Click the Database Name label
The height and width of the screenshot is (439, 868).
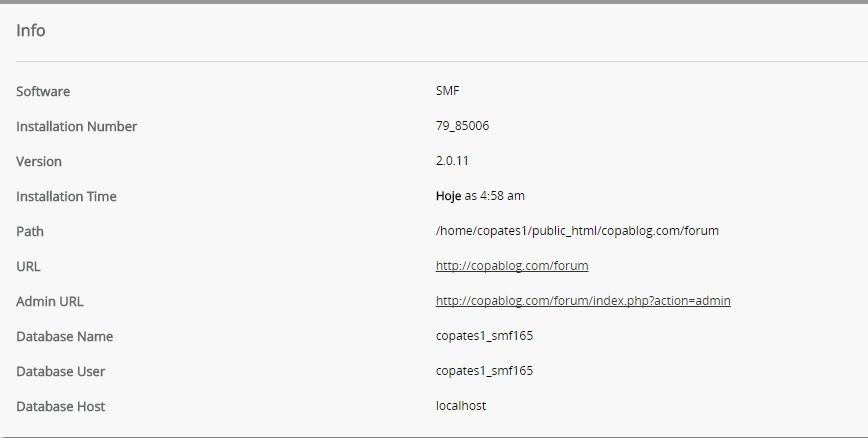click(65, 337)
